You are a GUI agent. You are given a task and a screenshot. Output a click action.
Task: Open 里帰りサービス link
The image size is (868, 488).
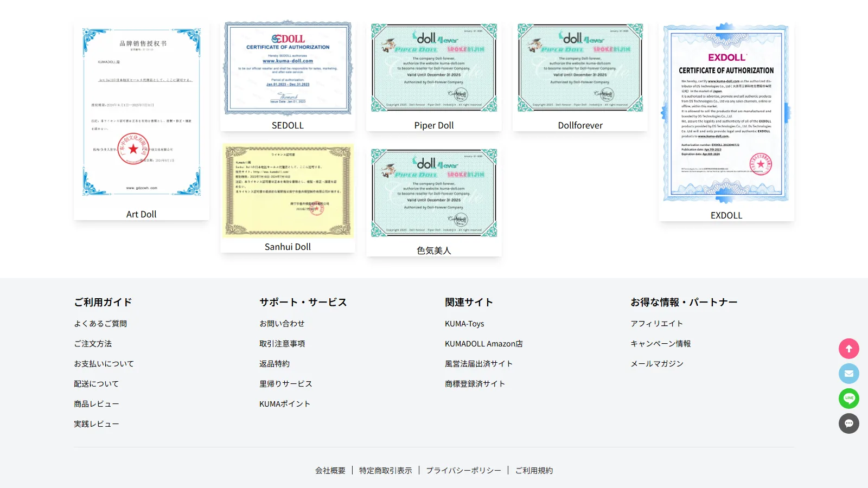pyautogui.click(x=286, y=384)
